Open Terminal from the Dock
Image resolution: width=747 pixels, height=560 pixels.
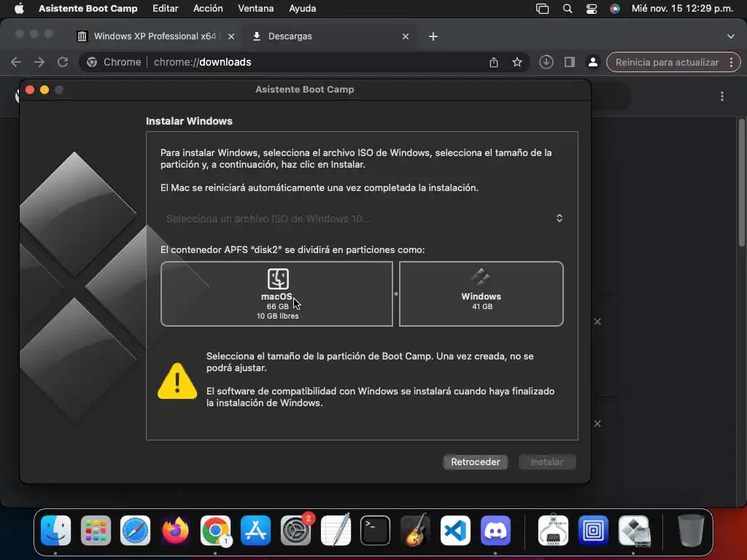[x=376, y=531]
